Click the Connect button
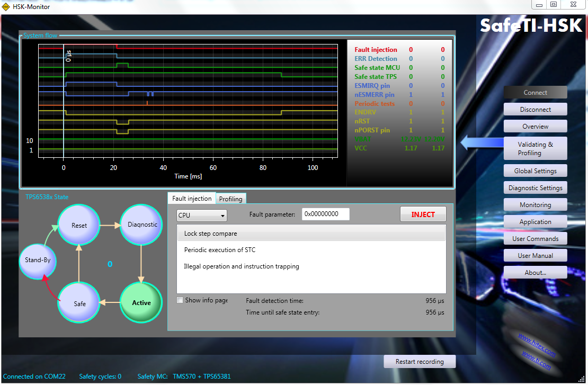 click(x=535, y=93)
